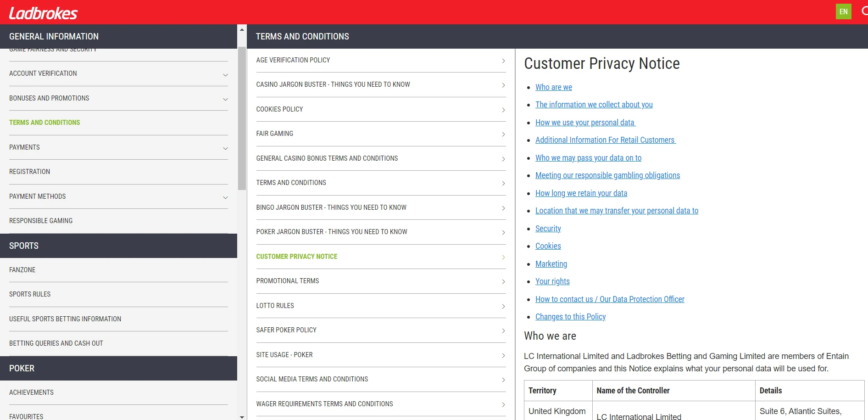Screen dimensions: 868x420
Task: Follow 'The information we collect about you' link
Action: click(594, 105)
